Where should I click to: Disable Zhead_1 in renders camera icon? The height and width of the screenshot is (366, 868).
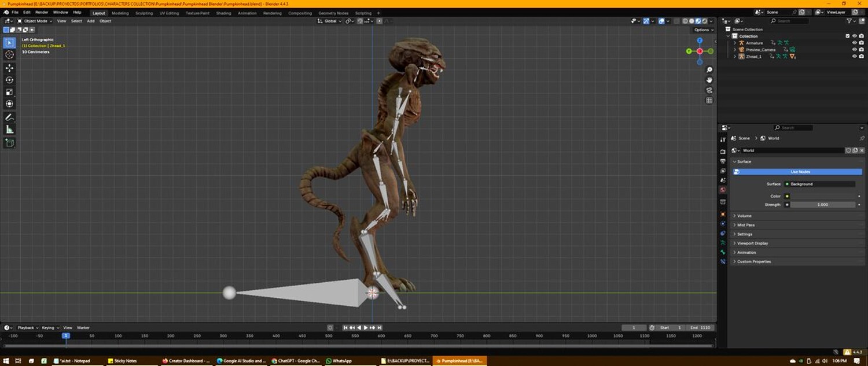(862, 57)
